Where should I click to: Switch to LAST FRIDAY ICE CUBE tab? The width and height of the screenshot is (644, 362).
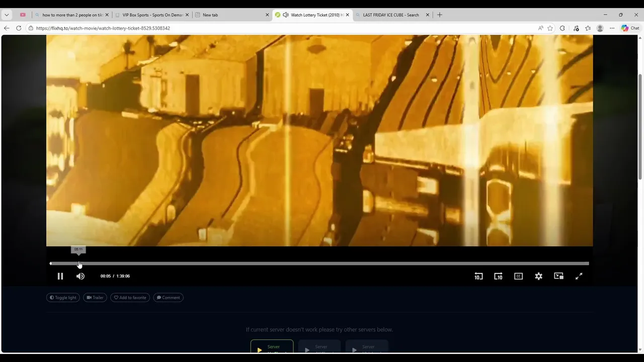[x=392, y=15]
